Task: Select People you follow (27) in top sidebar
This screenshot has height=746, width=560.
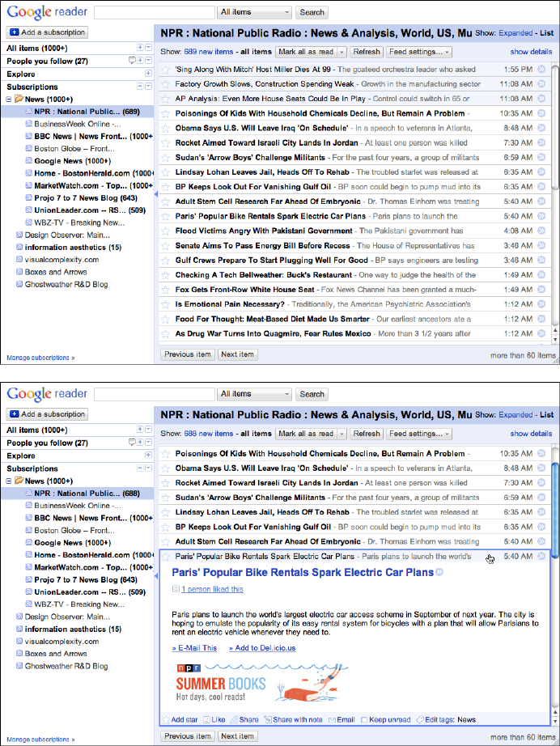Action: (x=47, y=61)
